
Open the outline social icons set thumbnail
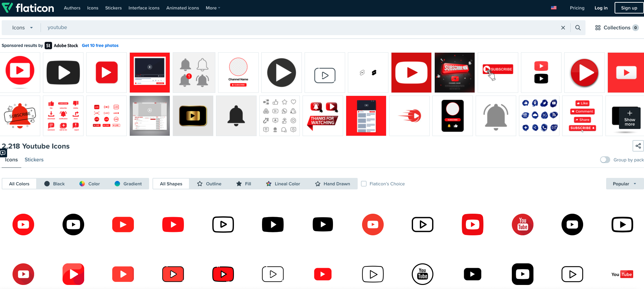280,116
